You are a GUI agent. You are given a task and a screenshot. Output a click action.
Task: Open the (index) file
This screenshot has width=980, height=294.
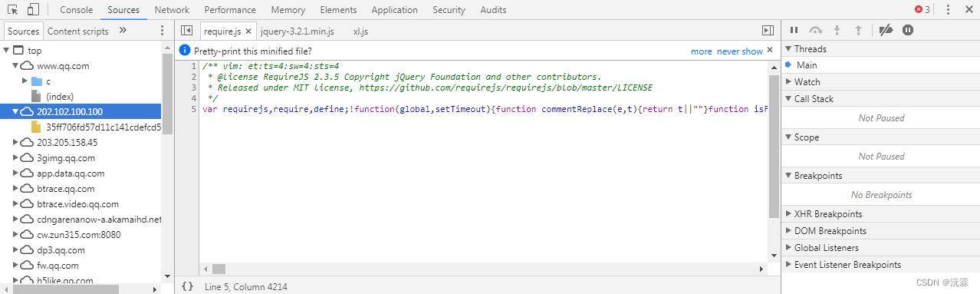(x=60, y=97)
